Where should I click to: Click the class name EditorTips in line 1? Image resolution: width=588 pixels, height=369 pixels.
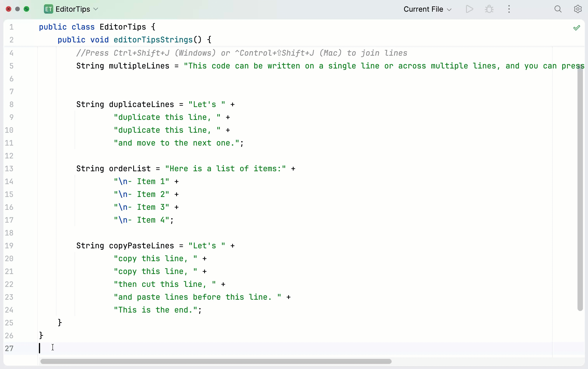coord(123,27)
